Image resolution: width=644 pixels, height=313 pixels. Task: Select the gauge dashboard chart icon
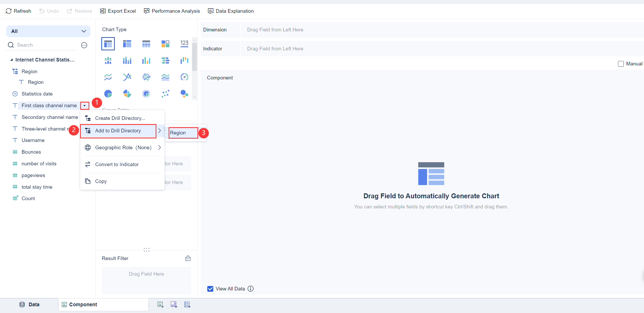tap(184, 77)
